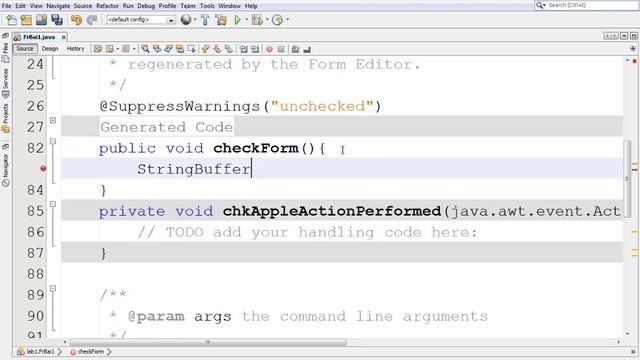Screen dimensions: 640x360
Task: Open the Debug menu
Action: point(146,6)
